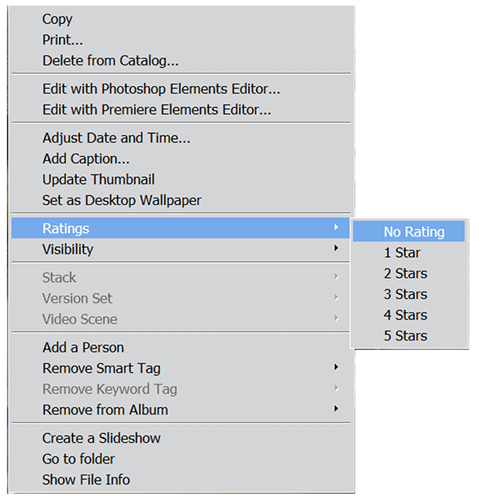479x498 pixels.
Task: Select Add Caption... option
Action: pyautogui.click(x=180, y=159)
